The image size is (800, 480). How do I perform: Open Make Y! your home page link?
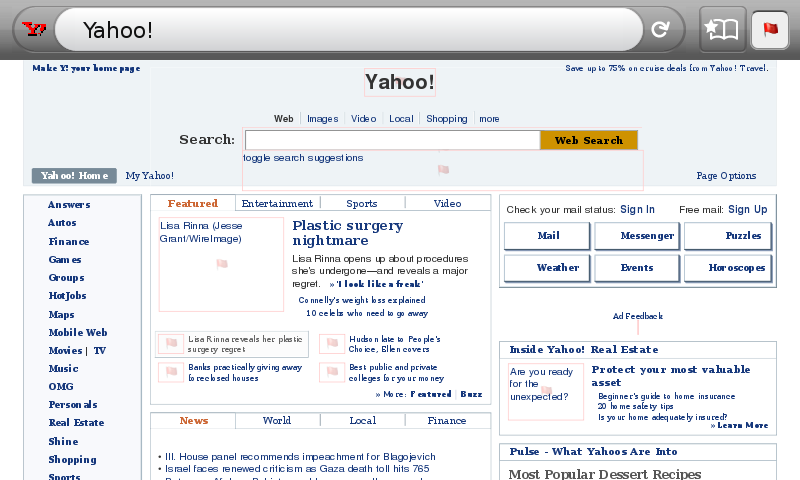click(x=86, y=68)
